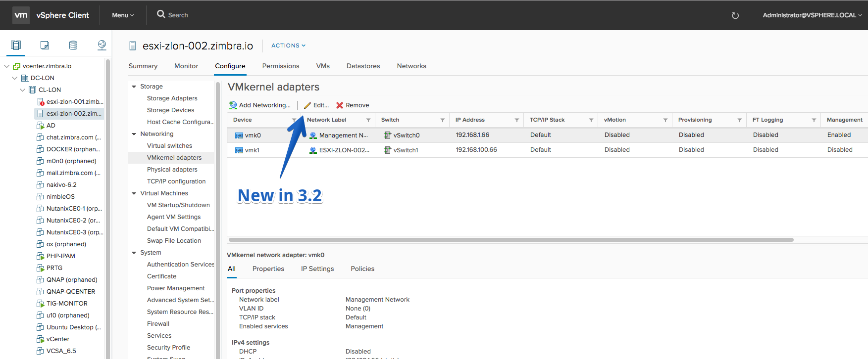Open the VMs and Templates inventory view
This screenshot has width=868, height=359.
point(45,45)
